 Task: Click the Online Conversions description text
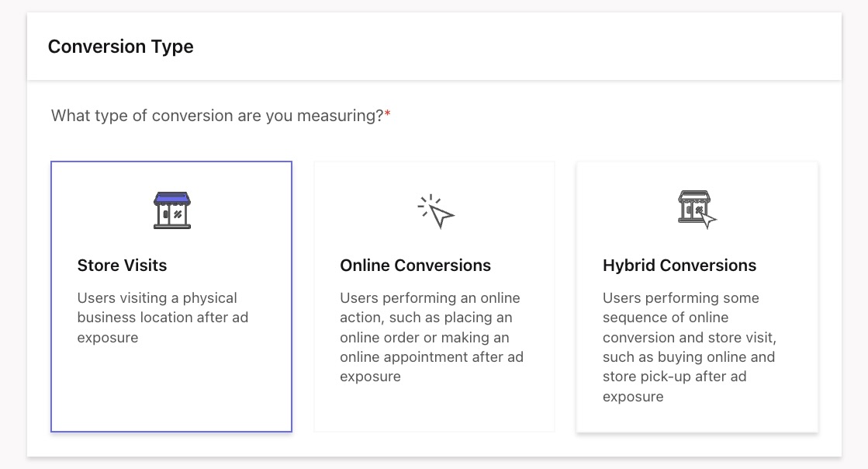click(x=431, y=338)
